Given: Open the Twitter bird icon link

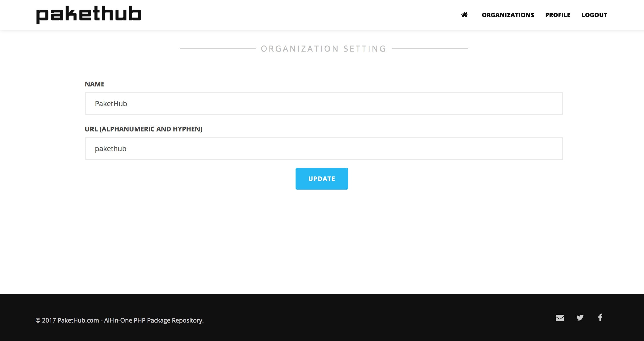Looking at the screenshot, I should point(580,317).
